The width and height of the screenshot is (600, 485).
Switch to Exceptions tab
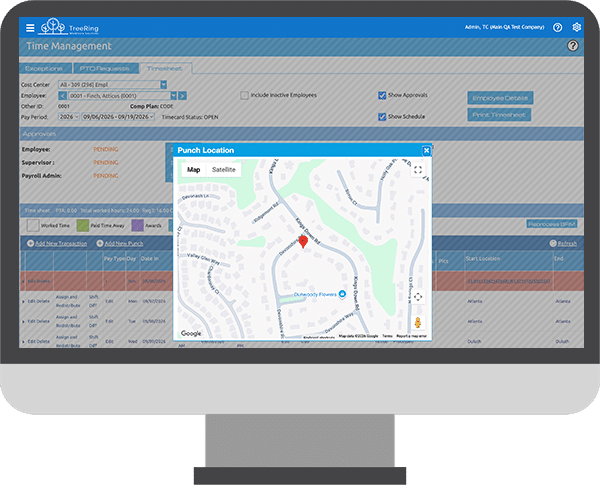(44, 68)
